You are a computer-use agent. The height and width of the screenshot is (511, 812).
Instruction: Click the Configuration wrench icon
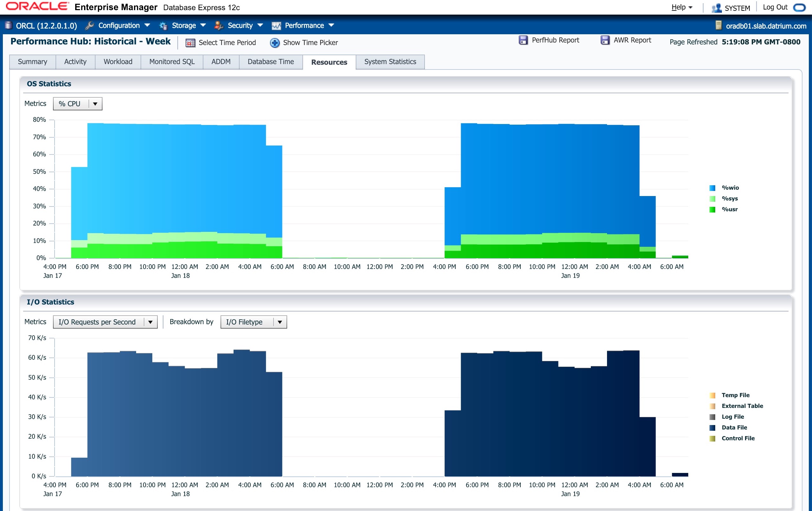pyautogui.click(x=89, y=25)
